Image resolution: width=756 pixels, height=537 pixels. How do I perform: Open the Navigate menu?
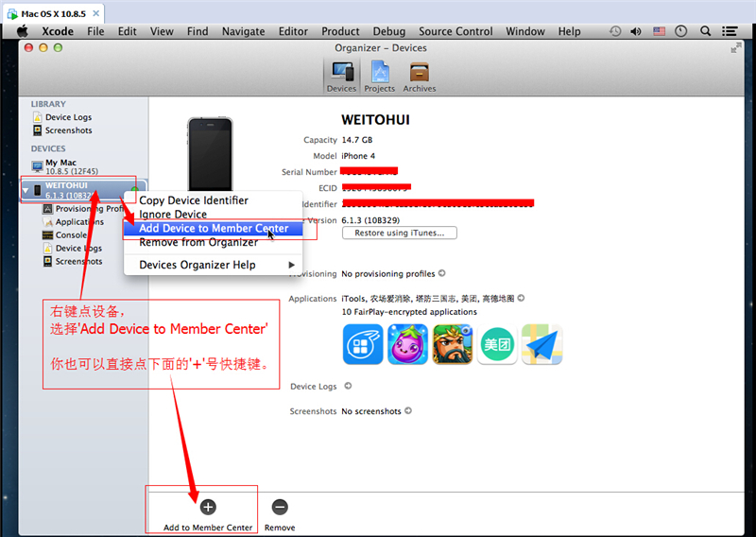click(x=243, y=31)
